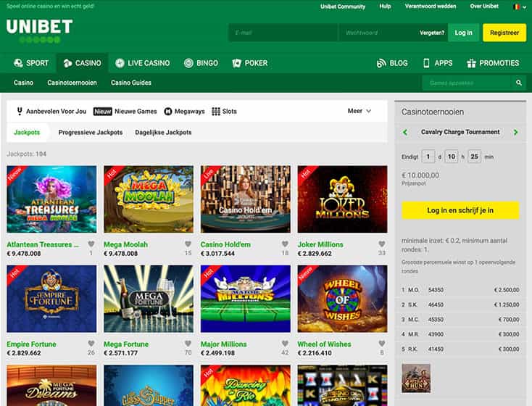Open Empire Fortune game thumbnail
532x406 pixels.
point(51,299)
